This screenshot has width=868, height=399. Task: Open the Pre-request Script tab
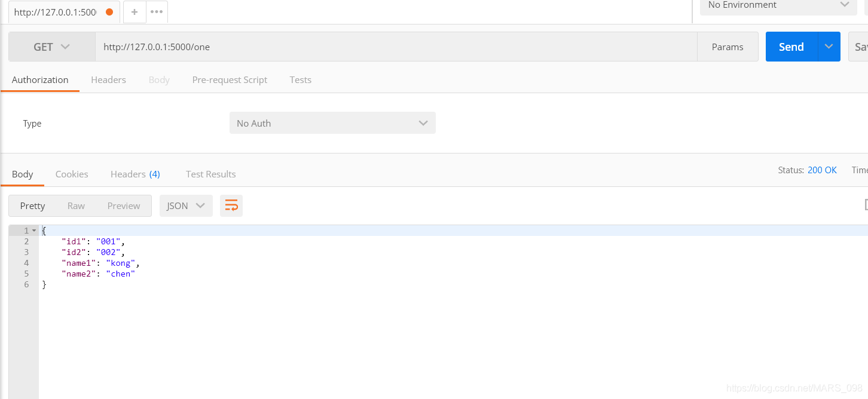click(230, 79)
